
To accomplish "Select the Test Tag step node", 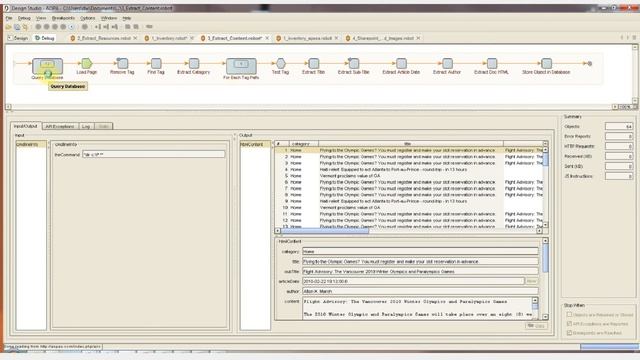I will 280,63.
